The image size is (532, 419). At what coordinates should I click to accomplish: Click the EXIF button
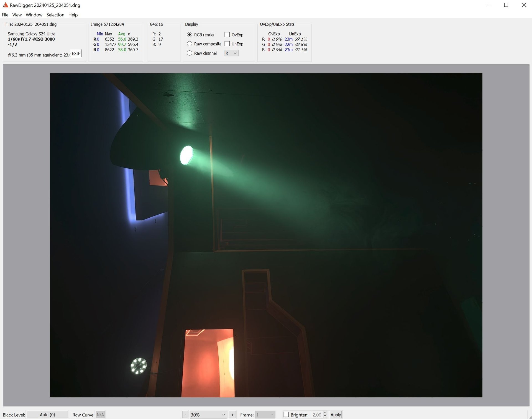coord(76,53)
